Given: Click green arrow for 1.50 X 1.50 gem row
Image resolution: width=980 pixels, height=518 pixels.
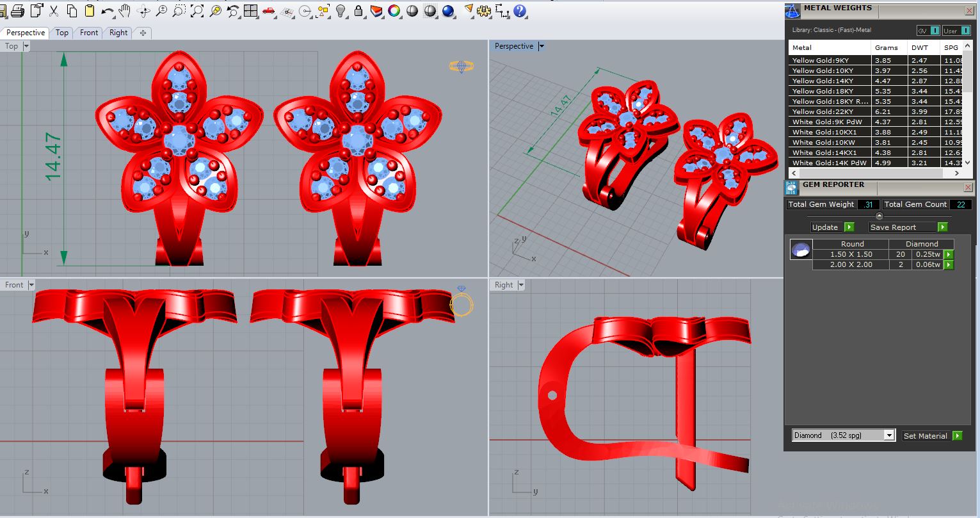Looking at the screenshot, I should [949, 254].
